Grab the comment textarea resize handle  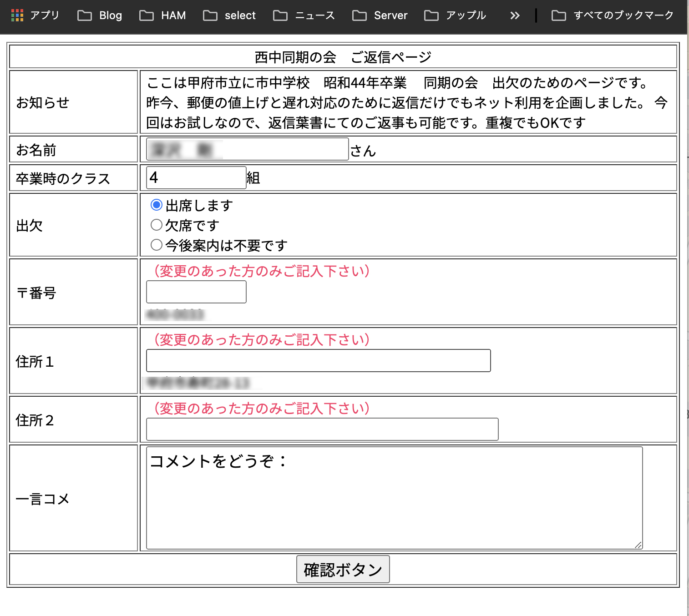click(x=638, y=545)
